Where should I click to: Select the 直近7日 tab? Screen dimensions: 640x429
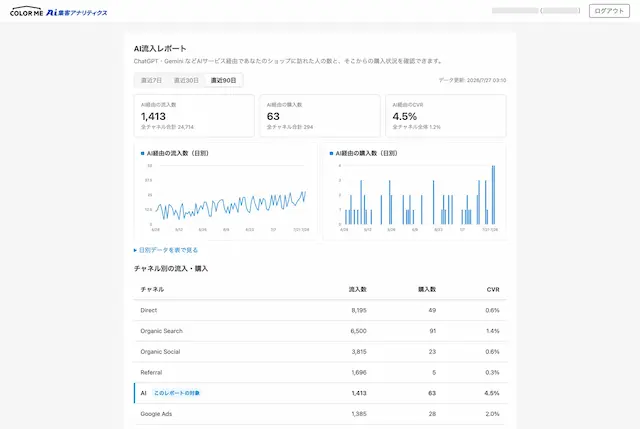[151, 80]
